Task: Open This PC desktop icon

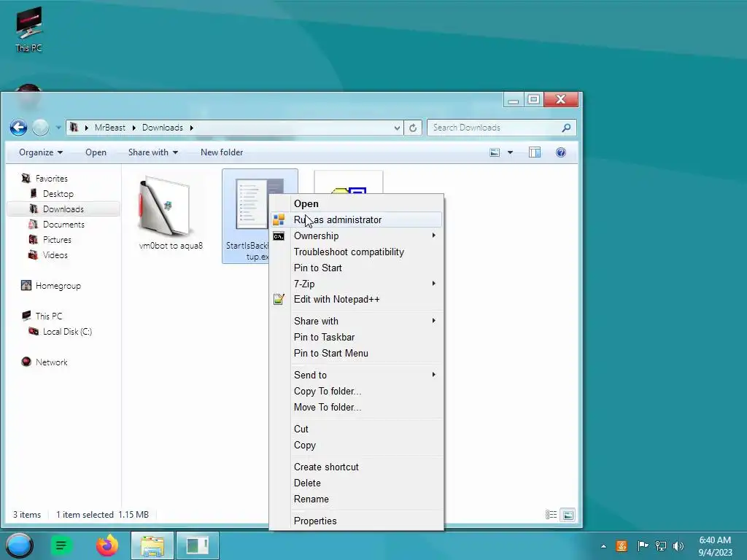Action: [x=28, y=29]
